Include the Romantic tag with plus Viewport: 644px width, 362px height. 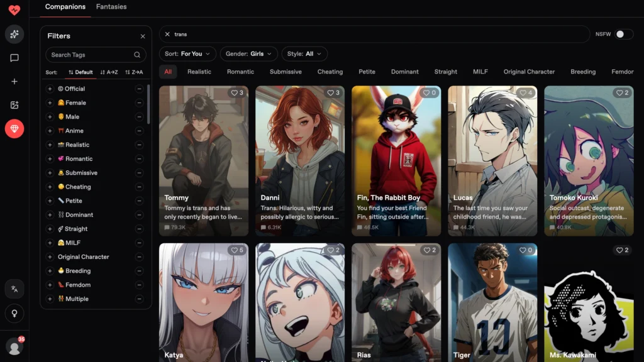coord(50,159)
